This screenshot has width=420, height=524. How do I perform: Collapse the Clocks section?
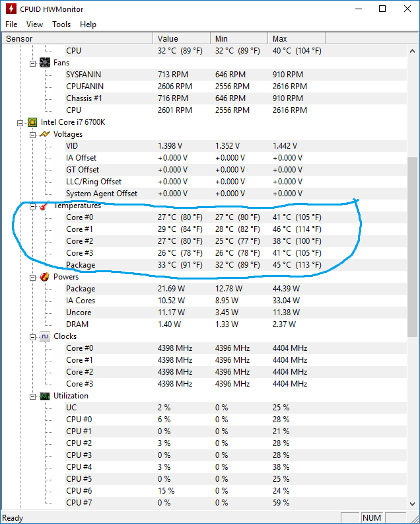[32, 337]
